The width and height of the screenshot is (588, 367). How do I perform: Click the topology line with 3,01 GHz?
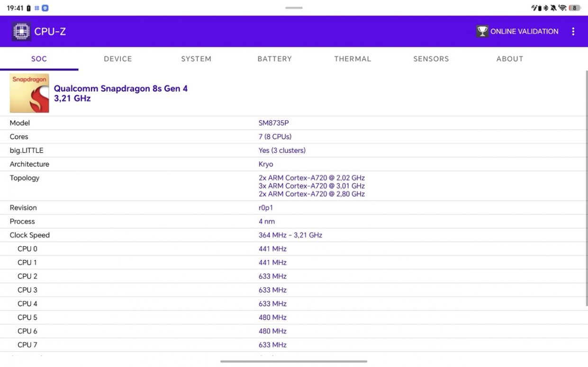click(312, 186)
